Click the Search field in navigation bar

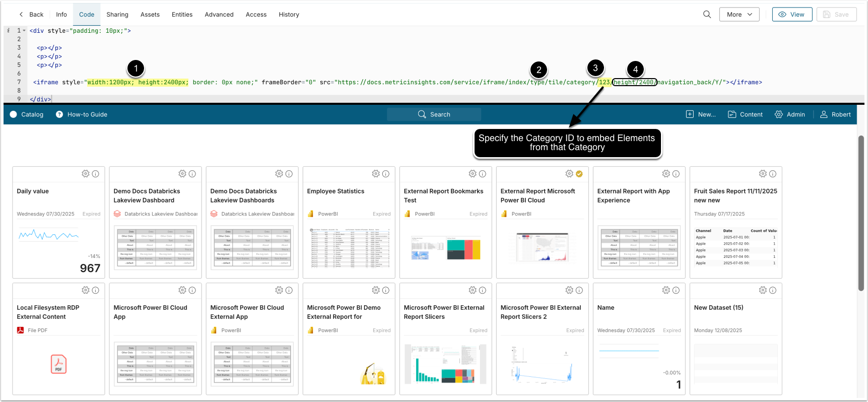434,114
